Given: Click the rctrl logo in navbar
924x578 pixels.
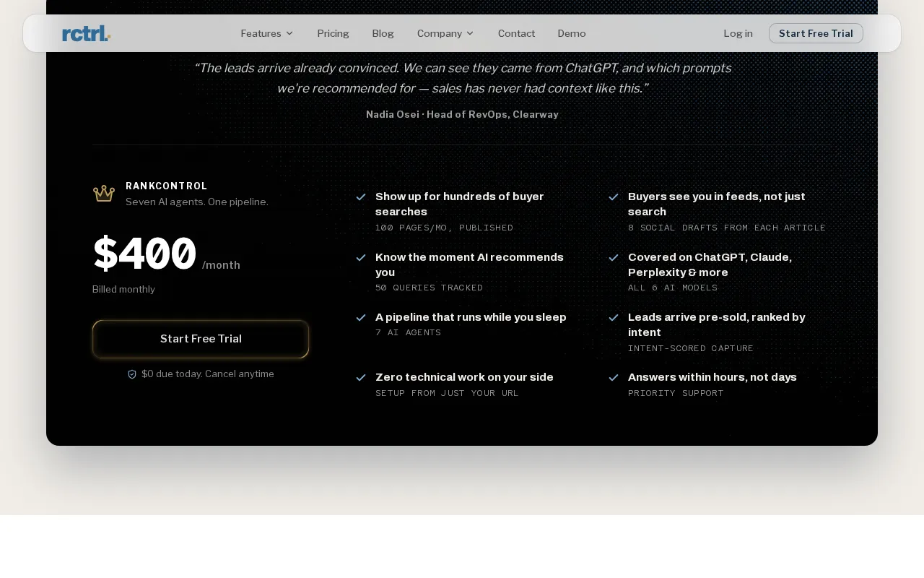Looking at the screenshot, I should (x=87, y=33).
